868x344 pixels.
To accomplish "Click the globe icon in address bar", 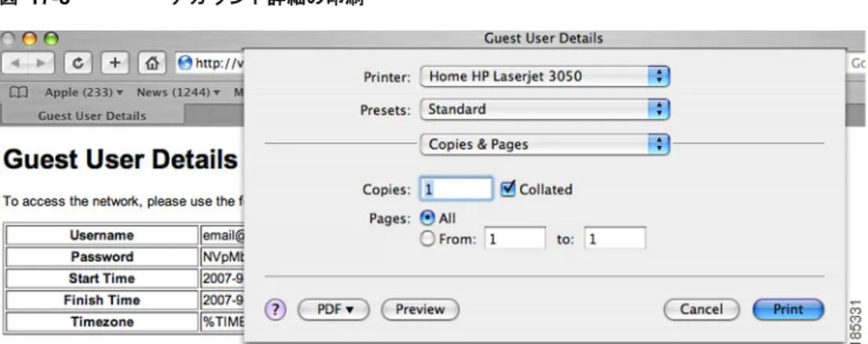I will coord(186,64).
